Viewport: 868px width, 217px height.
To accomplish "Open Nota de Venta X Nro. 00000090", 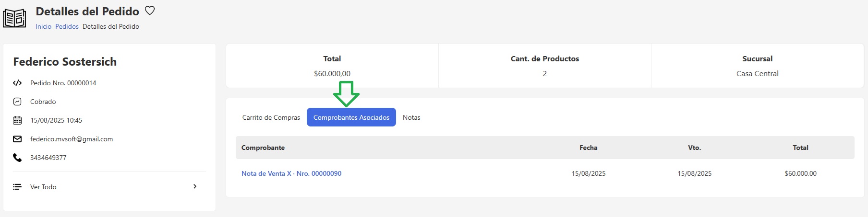I will click(291, 173).
